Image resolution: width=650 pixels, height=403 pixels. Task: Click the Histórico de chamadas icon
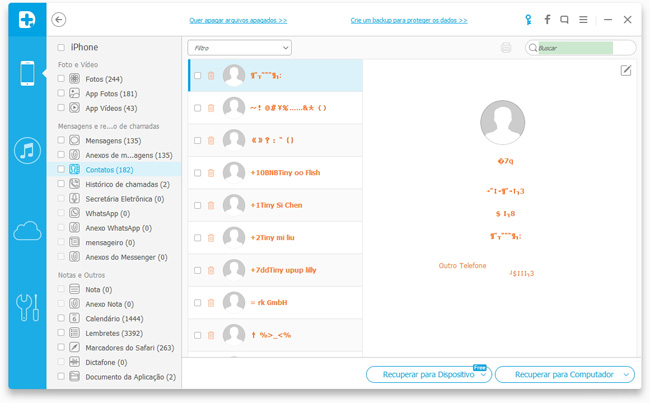[x=75, y=184]
